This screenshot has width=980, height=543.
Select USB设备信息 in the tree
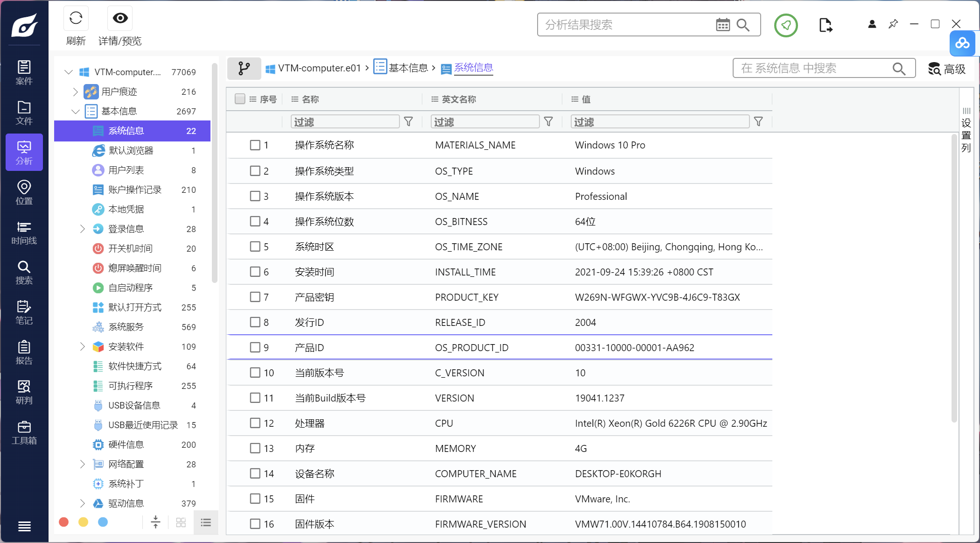tap(133, 405)
